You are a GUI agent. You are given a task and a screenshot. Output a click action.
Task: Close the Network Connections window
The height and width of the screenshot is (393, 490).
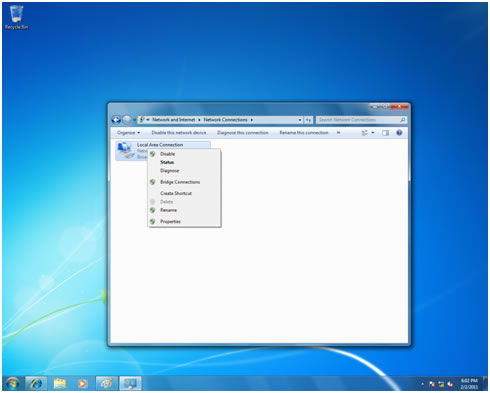399,107
